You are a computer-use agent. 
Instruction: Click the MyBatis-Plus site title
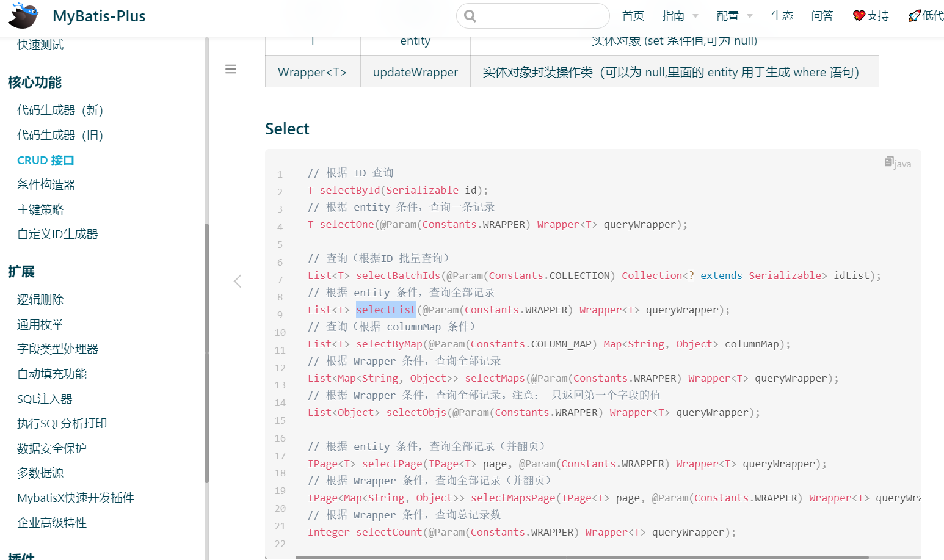point(99,16)
